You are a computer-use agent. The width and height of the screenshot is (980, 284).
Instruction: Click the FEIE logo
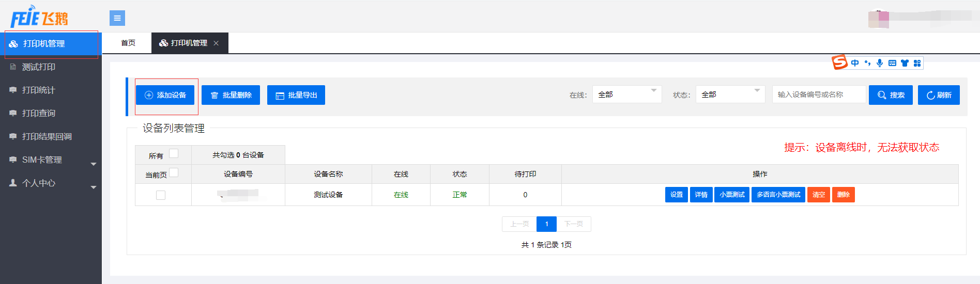click(39, 18)
